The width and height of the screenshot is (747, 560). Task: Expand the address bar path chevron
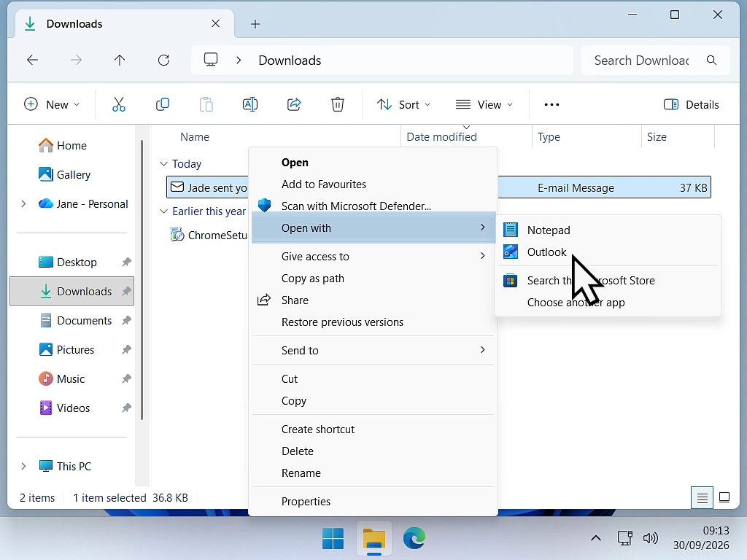point(239,60)
